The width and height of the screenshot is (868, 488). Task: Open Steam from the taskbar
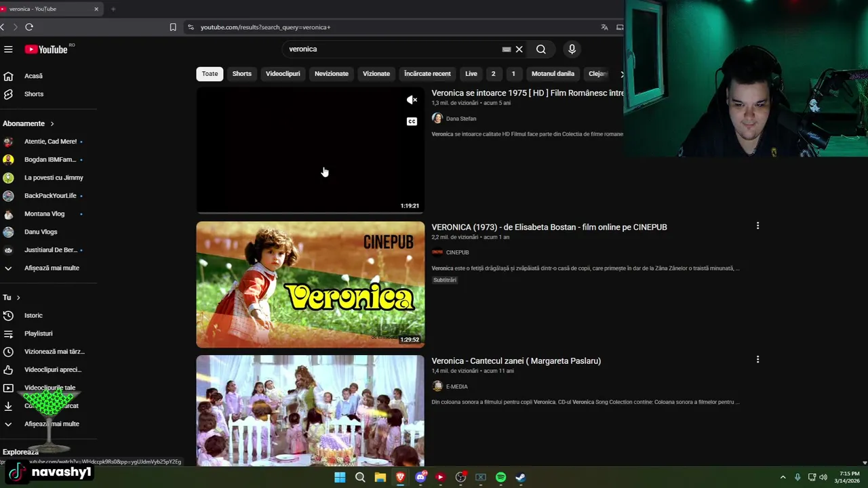point(521,477)
